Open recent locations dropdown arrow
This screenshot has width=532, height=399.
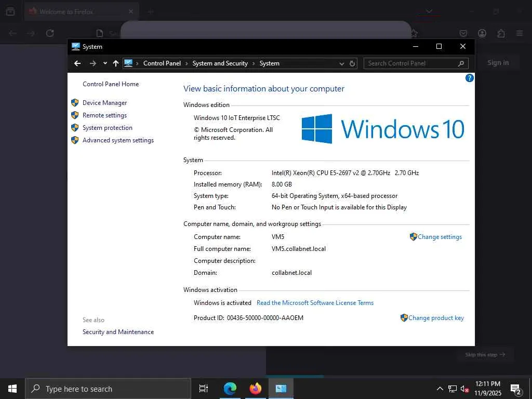click(105, 63)
